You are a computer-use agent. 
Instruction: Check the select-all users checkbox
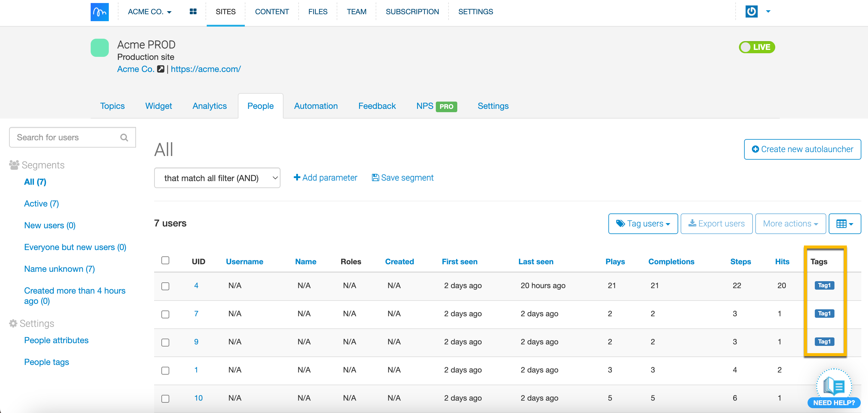point(165,260)
